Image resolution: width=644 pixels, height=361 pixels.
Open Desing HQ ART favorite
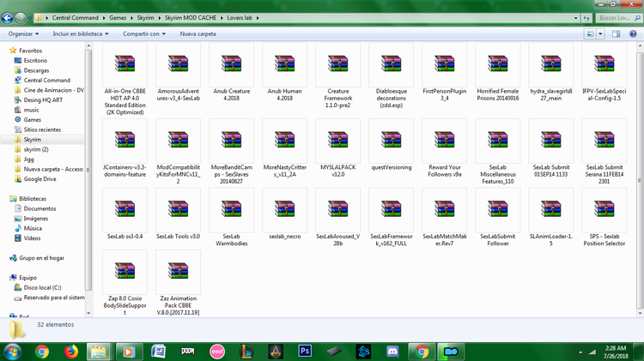point(43,99)
